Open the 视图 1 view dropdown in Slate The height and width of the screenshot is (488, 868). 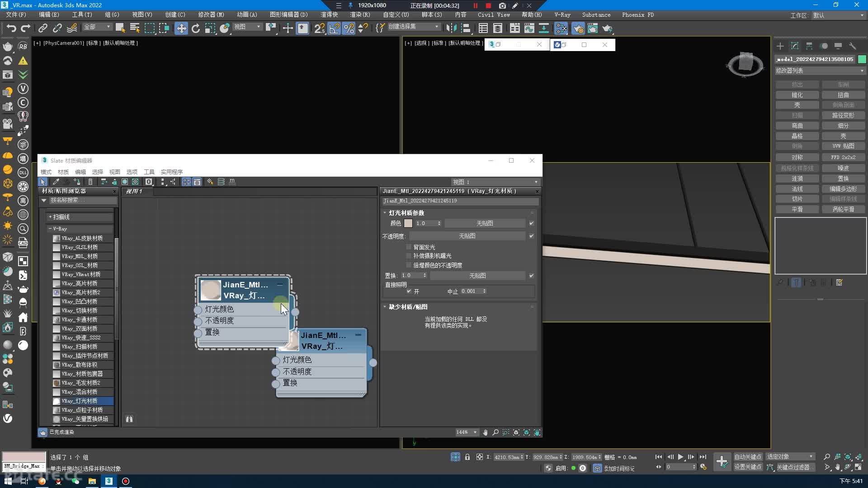pos(495,182)
